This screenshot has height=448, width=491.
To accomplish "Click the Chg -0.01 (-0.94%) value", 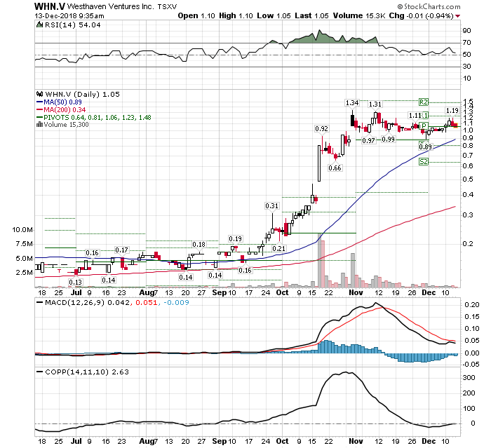I will click(421, 15).
